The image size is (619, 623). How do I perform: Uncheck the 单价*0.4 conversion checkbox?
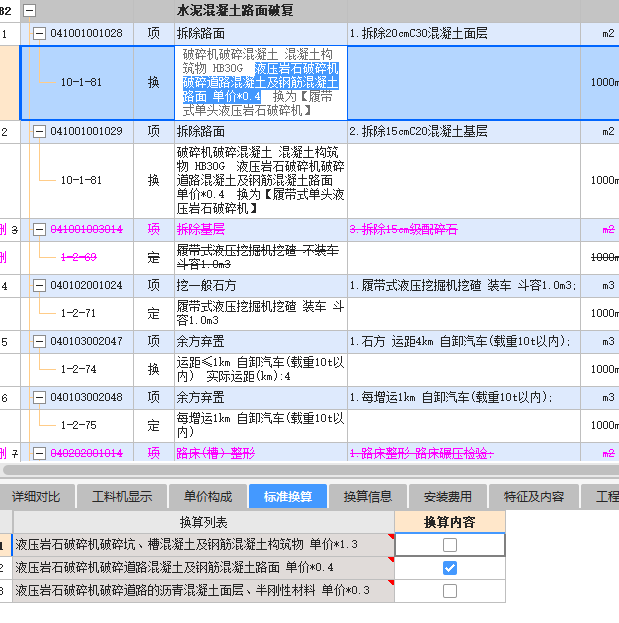pos(450,568)
